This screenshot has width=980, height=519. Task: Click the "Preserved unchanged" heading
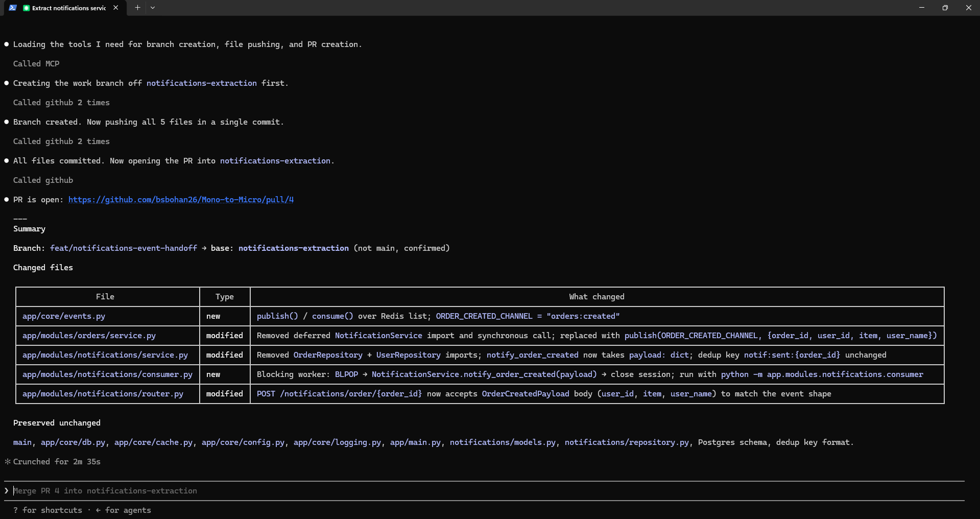tap(57, 423)
